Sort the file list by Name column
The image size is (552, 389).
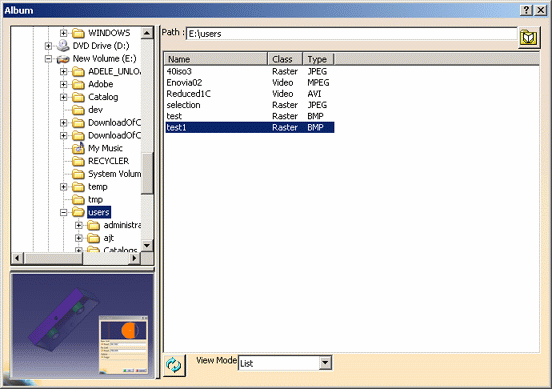[x=216, y=59]
